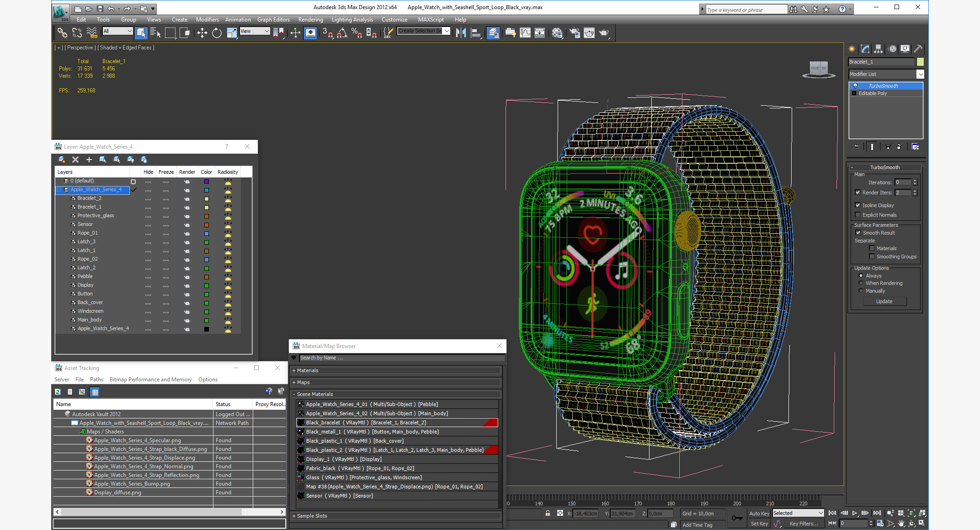Go to end of animation
The image size is (980, 530).
[877, 513]
